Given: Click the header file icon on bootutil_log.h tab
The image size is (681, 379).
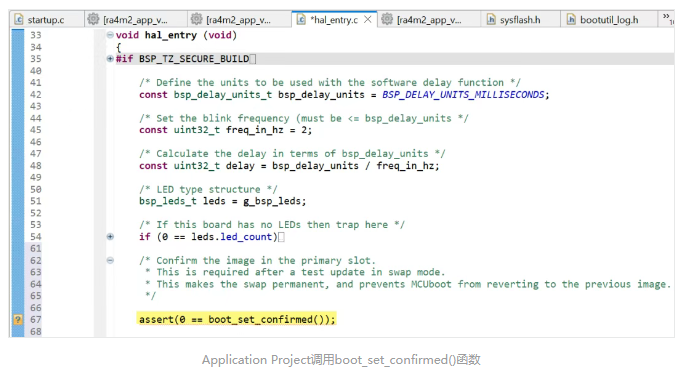Looking at the screenshot, I should pyautogui.click(x=571, y=20).
